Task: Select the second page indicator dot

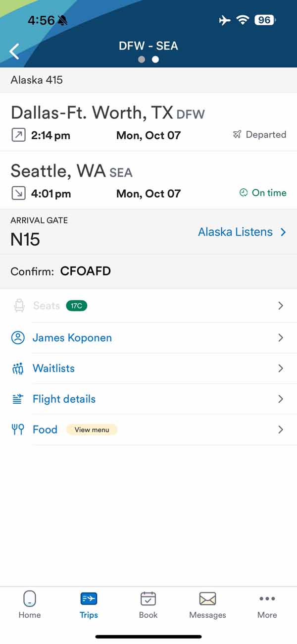Action: [155, 59]
